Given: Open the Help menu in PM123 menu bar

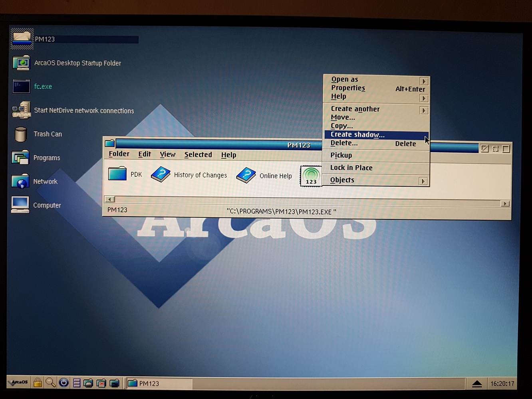Looking at the screenshot, I should 228,155.
